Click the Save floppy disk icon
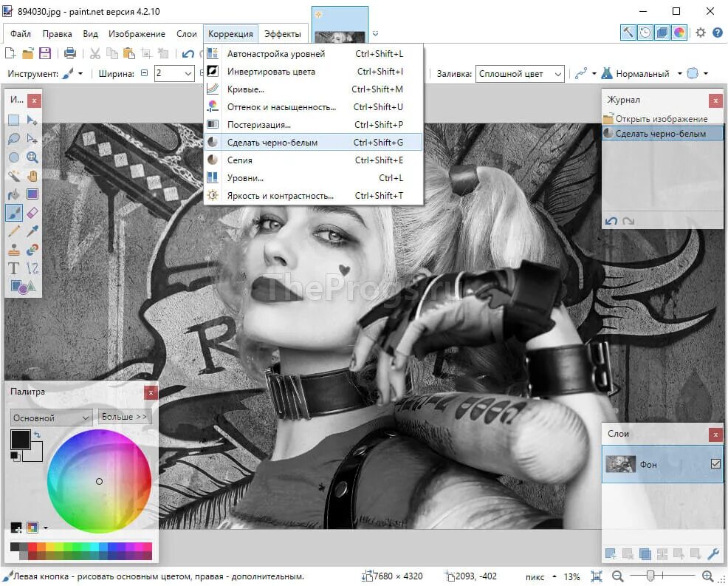 click(x=44, y=53)
